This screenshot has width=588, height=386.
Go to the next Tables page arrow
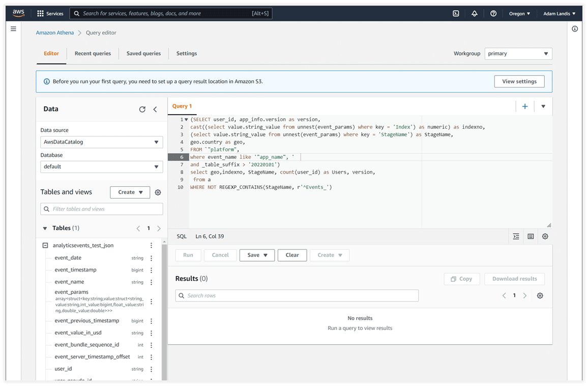click(x=159, y=228)
